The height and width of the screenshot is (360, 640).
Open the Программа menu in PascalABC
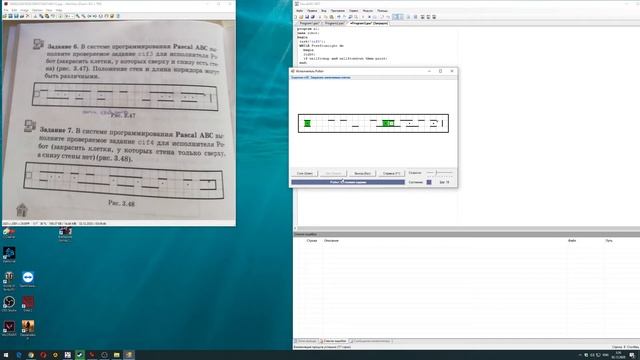[x=338, y=11]
